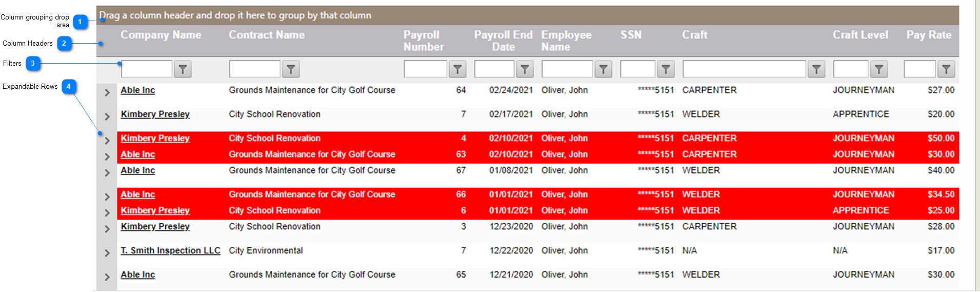Open the Payroll Number filter icon
Screen dimensions: 980x292
457,69
